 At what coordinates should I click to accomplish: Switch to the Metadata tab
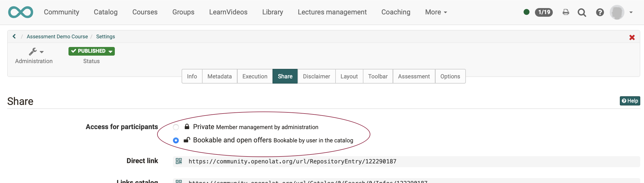pos(220,76)
